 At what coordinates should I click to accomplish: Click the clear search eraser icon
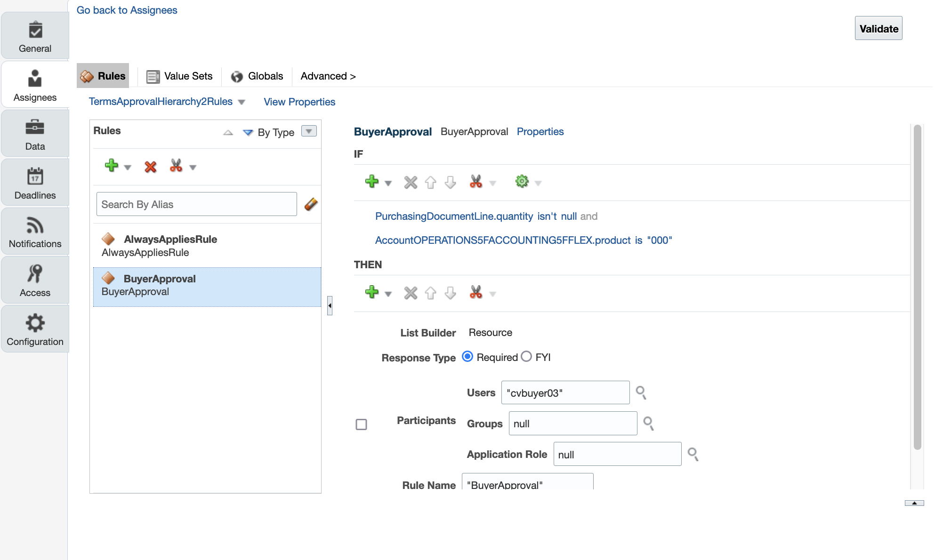click(311, 204)
